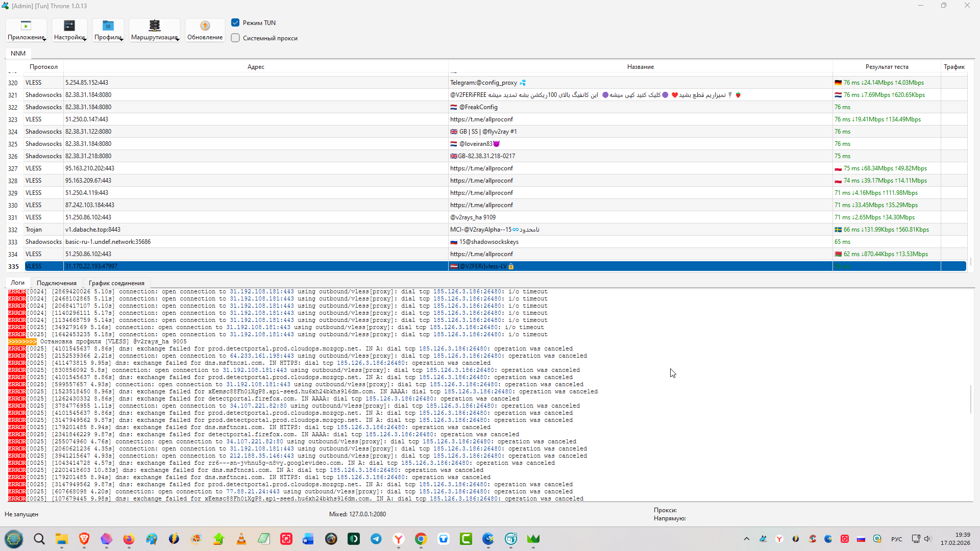Sort by Протокол column header
This screenshot has height=551, width=980.
(43, 67)
